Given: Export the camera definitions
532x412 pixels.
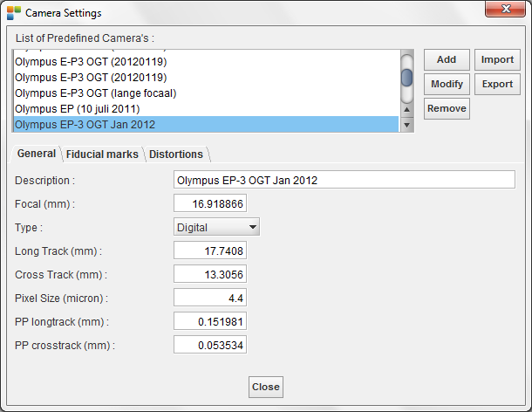Looking at the screenshot, I should [497, 85].
